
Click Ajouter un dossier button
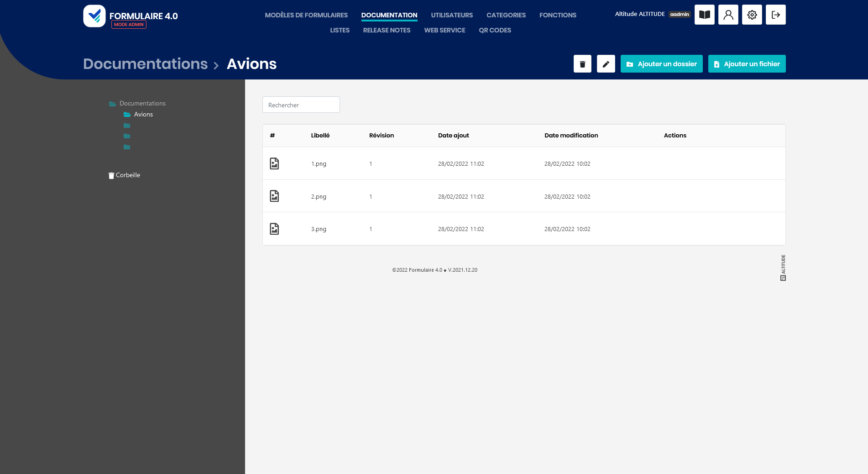click(661, 64)
